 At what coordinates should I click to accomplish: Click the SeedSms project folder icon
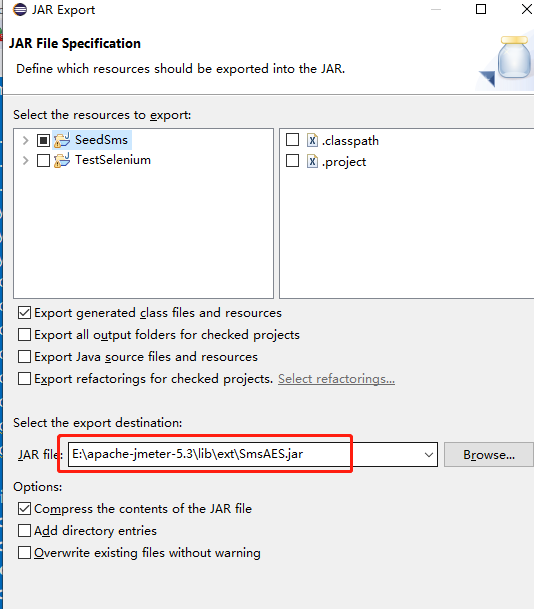point(62,140)
